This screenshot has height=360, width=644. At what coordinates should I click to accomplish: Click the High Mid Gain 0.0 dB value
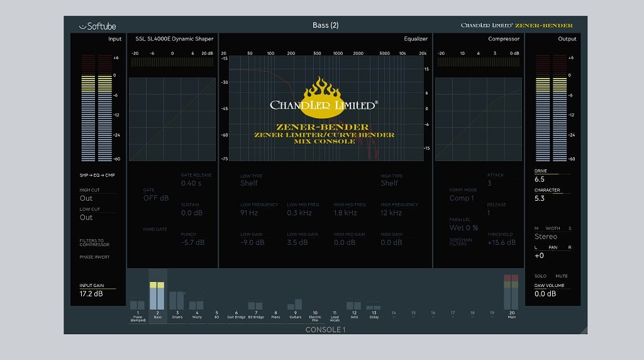pos(344,242)
